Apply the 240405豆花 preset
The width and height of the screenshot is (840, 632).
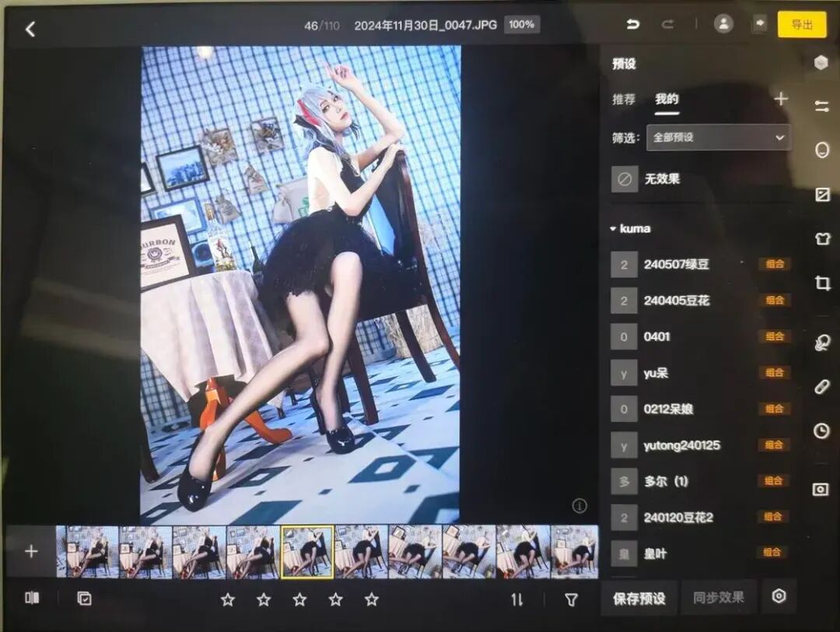click(700, 300)
